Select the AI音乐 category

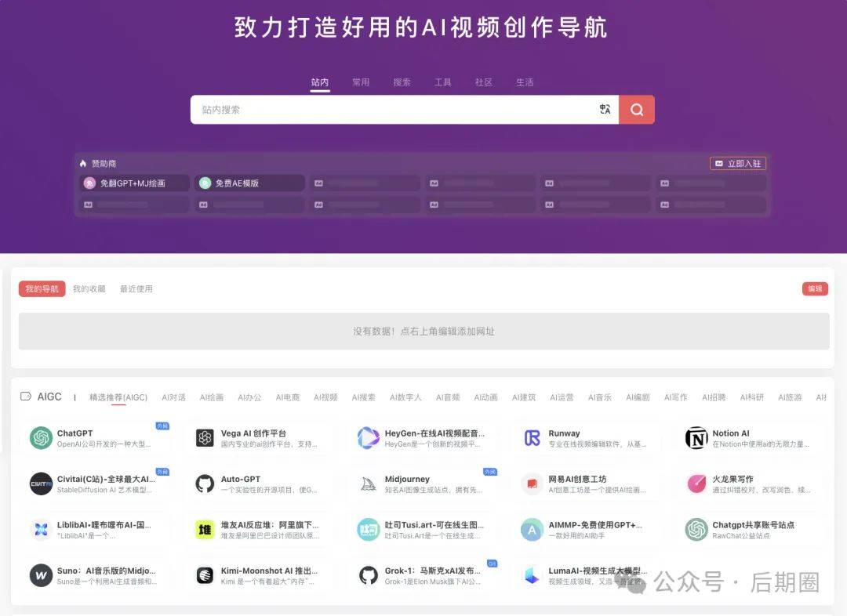coord(600,397)
